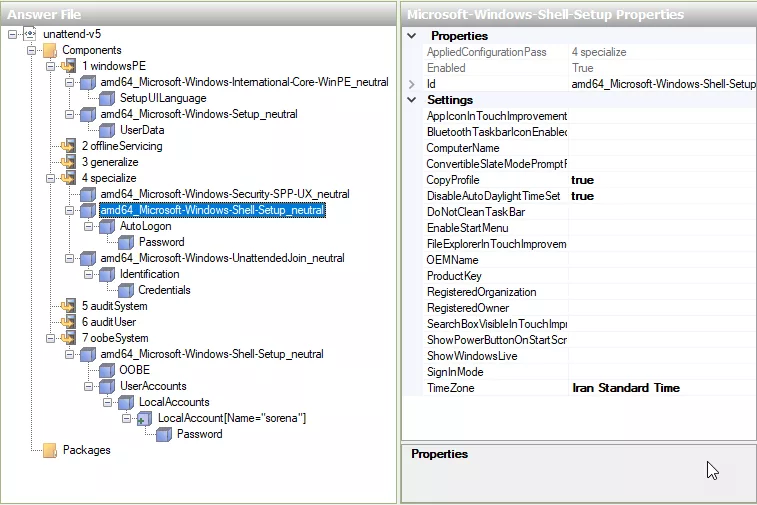Collapse the 4 specialize pass
Screen dimensions: 757x505
[50, 179]
